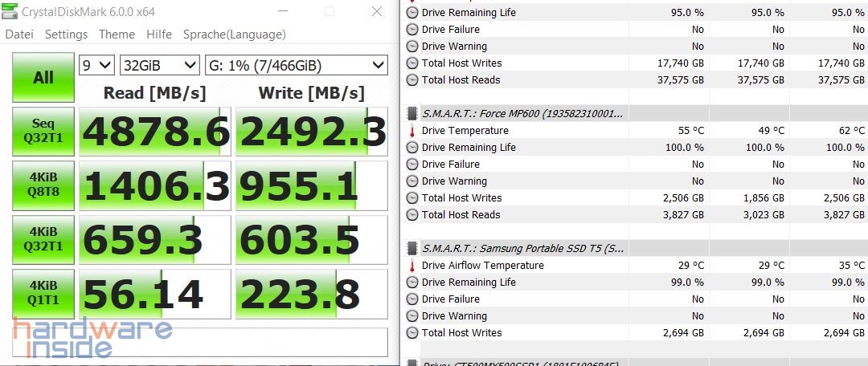Image resolution: width=868 pixels, height=366 pixels.
Task: Start the 4KiB Q8T8 test
Action: tap(43, 185)
